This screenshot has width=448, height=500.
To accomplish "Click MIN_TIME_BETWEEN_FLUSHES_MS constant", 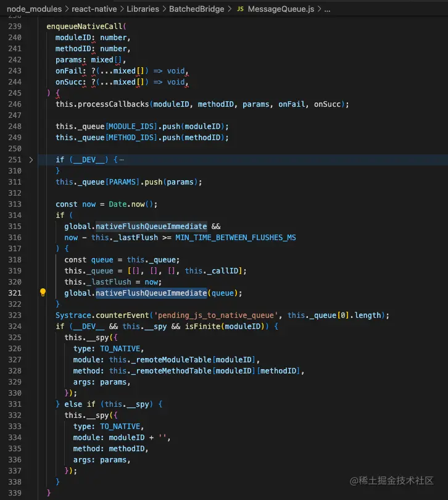I will 236,238.
